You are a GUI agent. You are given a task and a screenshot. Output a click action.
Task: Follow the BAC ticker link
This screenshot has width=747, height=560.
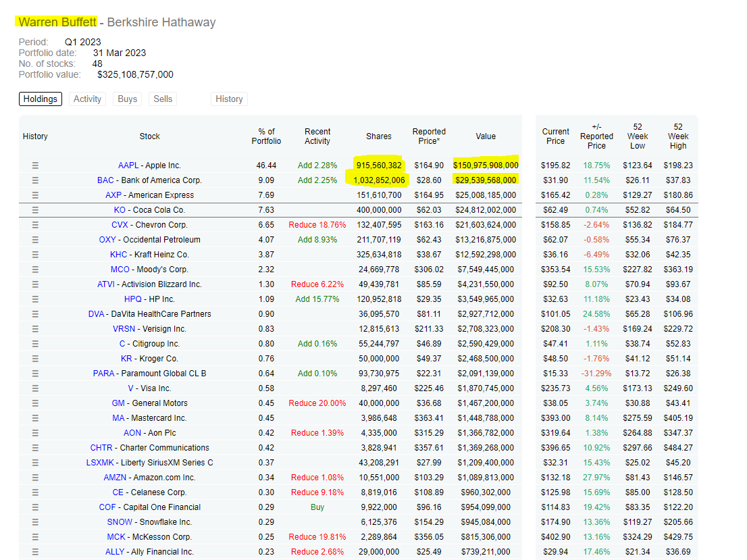(105, 180)
